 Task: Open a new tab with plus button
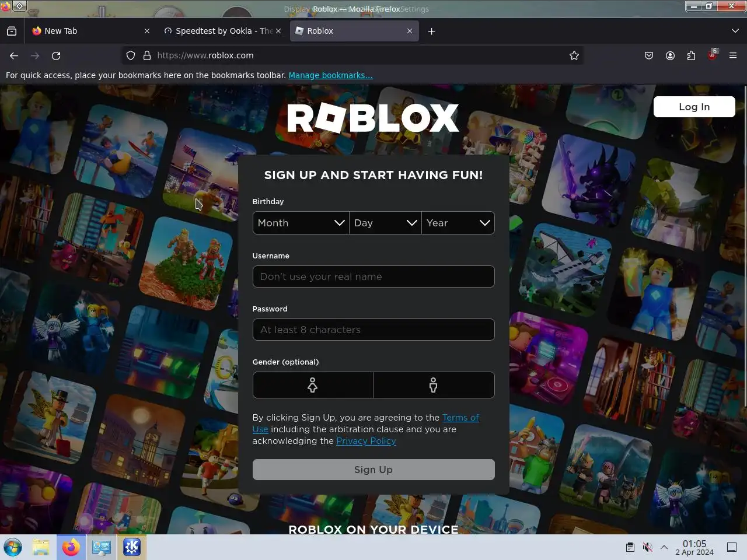pyautogui.click(x=431, y=31)
